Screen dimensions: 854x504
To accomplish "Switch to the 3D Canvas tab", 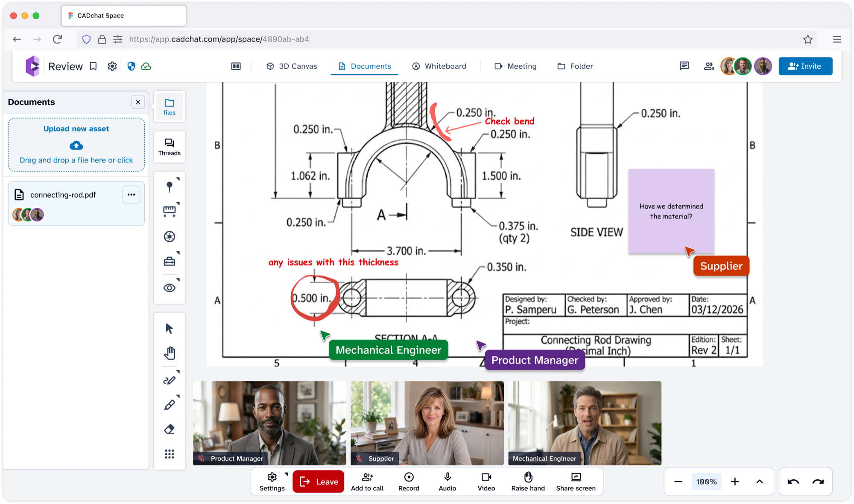I will [x=292, y=66].
